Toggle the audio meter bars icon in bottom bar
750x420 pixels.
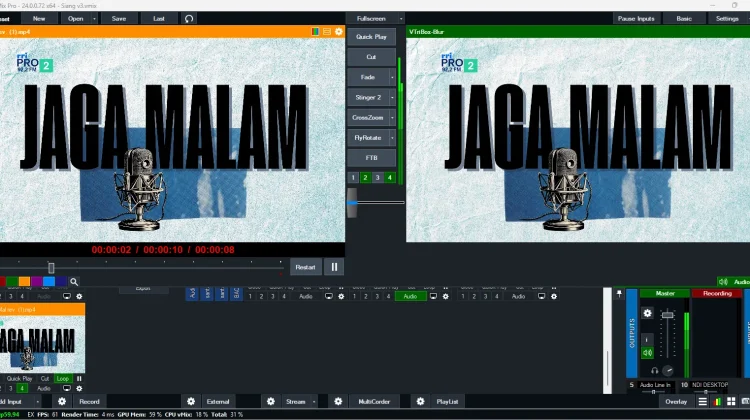click(717, 402)
